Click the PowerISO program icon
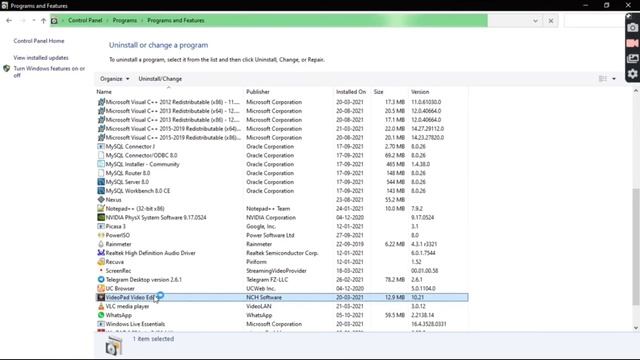 click(101, 235)
